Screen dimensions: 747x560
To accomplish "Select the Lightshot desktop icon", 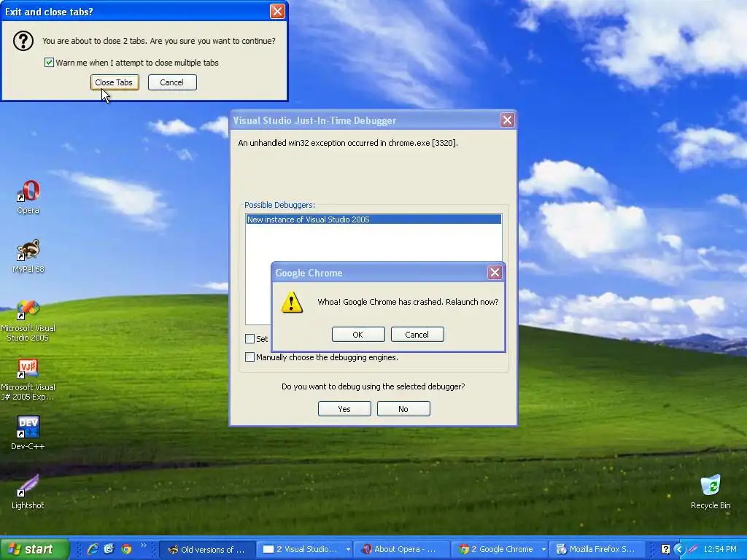I will coord(28,491).
